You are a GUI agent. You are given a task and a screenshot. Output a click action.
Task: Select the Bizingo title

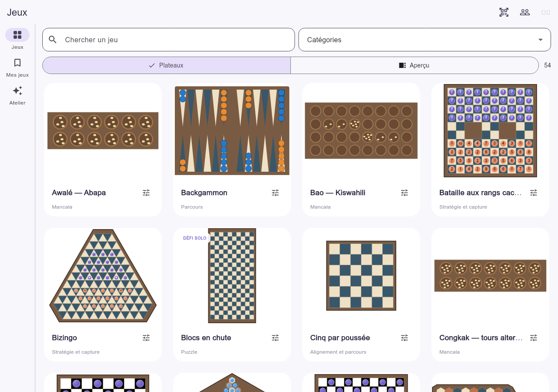(x=65, y=338)
